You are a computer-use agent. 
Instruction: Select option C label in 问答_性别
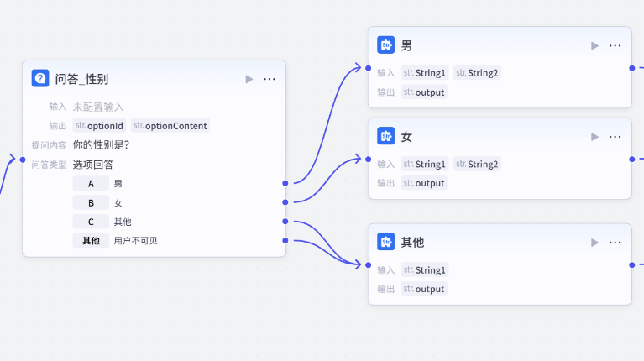(x=91, y=222)
